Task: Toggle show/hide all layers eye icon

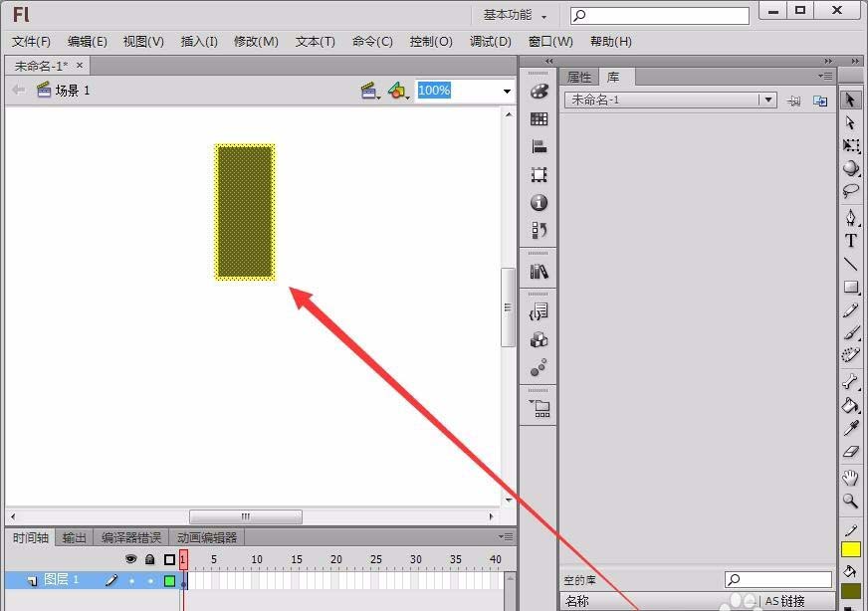Action: pos(130,559)
